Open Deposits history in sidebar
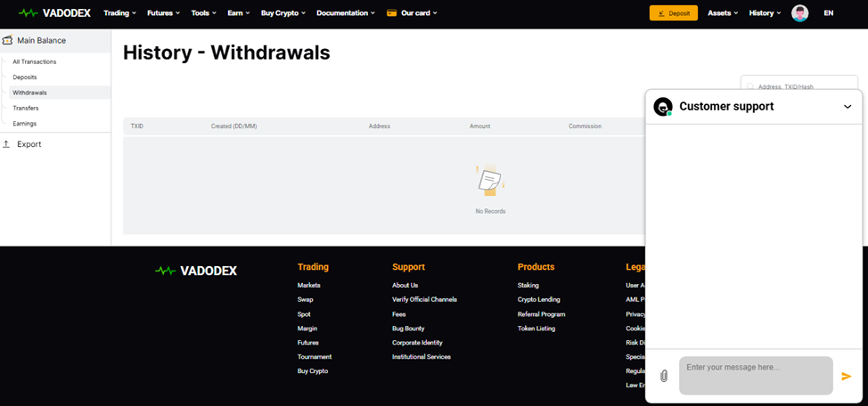Screen dimensions: 868x406 pos(25,77)
